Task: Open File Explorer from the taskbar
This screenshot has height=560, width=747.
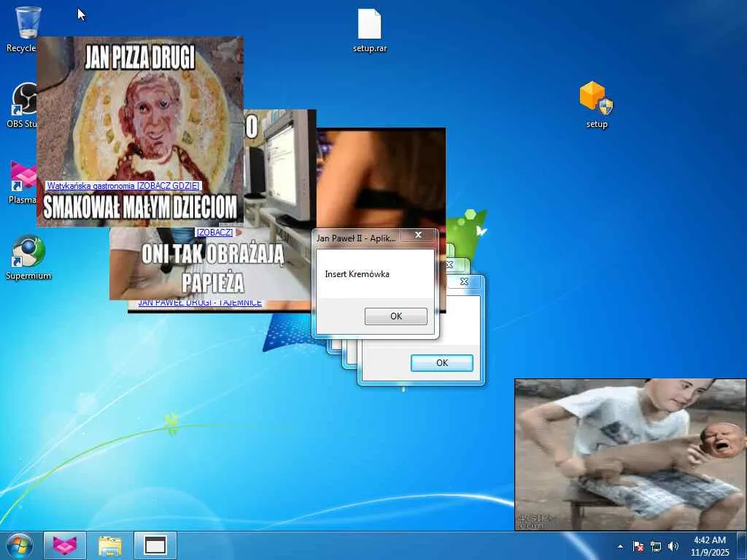Action: point(110,545)
